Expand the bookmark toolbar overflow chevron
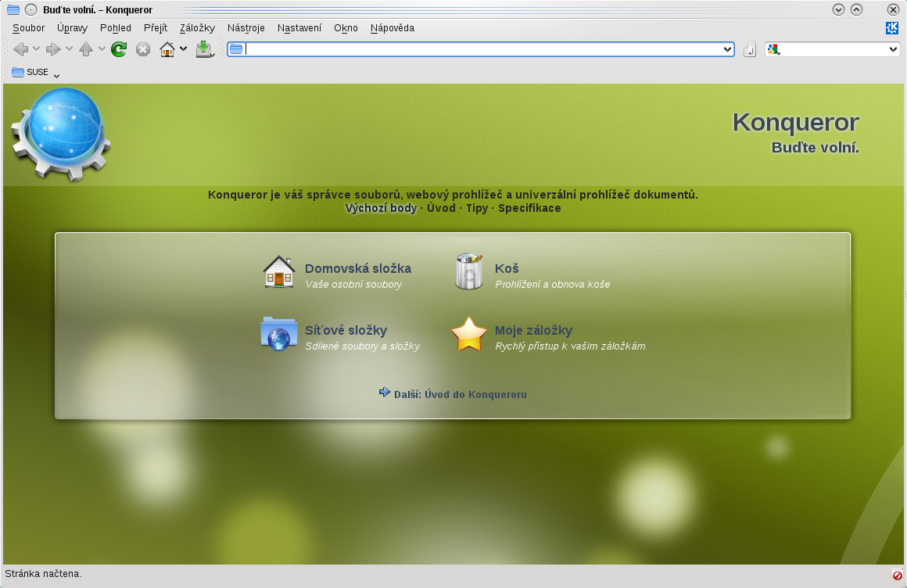This screenshot has height=588, width=907. coord(56,76)
